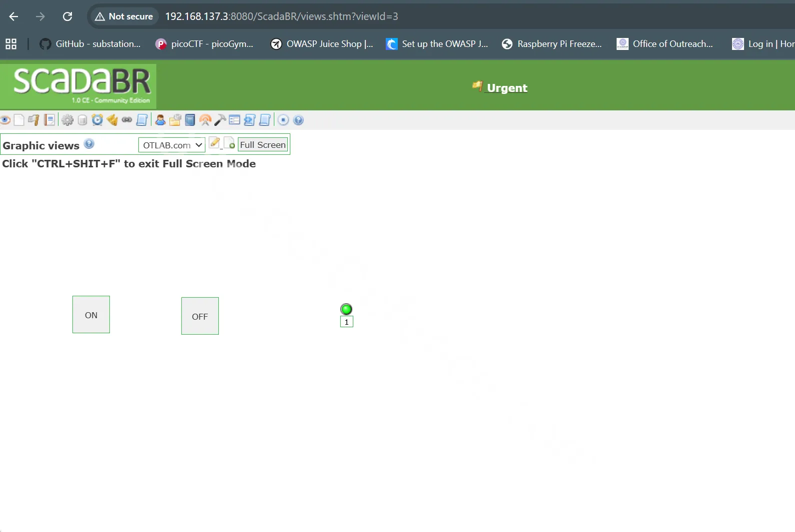The width and height of the screenshot is (795, 532).
Task: Open Point hierarchy folder icon
Action: [x=175, y=120]
